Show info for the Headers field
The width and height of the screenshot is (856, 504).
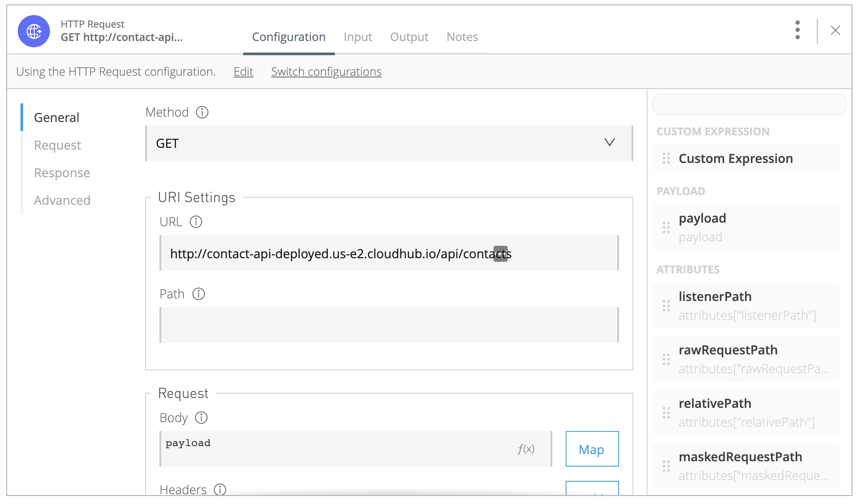point(220,490)
